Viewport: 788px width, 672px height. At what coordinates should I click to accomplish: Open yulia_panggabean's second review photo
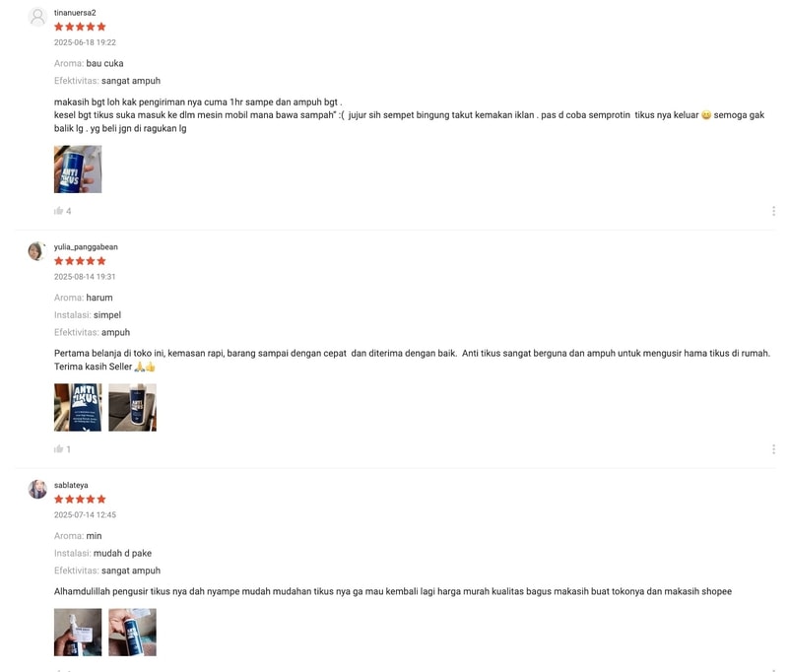[133, 408]
